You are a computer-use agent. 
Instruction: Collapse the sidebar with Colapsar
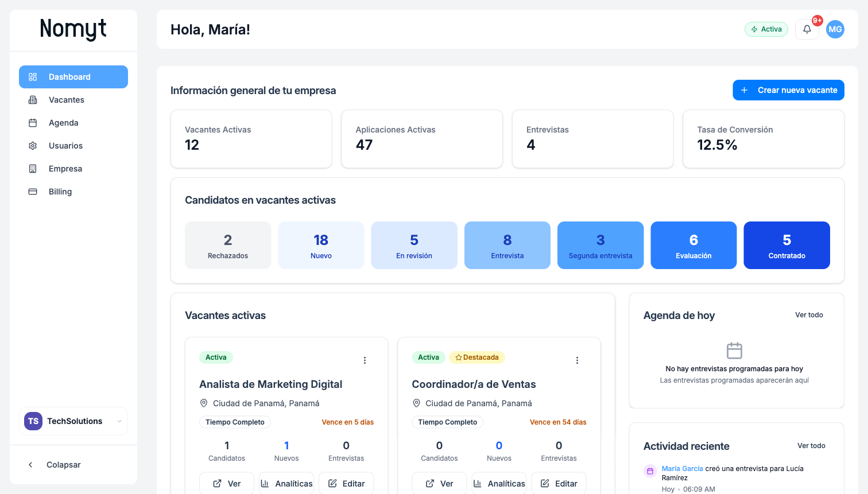point(63,465)
